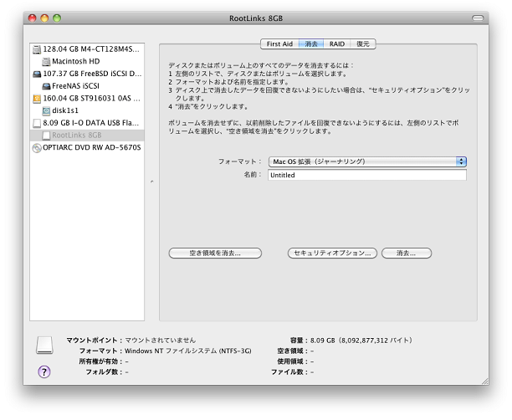Click the 107.37 GB FreeBSD iSCSI disk icon
512x420 pixels.
pos(37,74)
